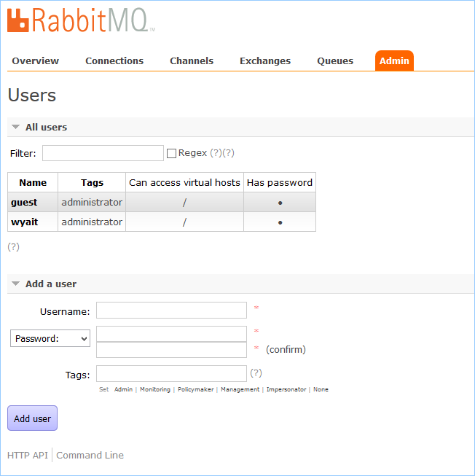Image resolution: width=475 pixels, height=476 pixels.
Task: Open help (?) below the users table
Action: point(13,247)
